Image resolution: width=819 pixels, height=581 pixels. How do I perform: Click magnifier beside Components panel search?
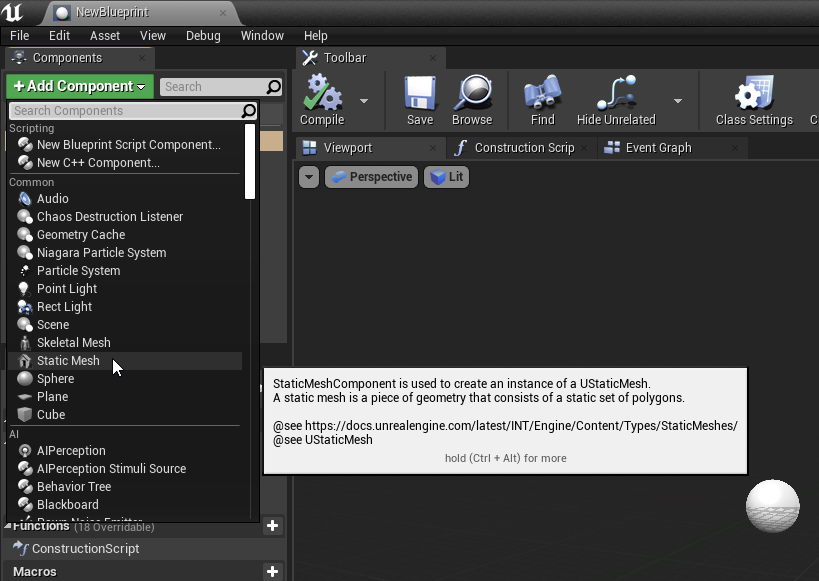274,87
